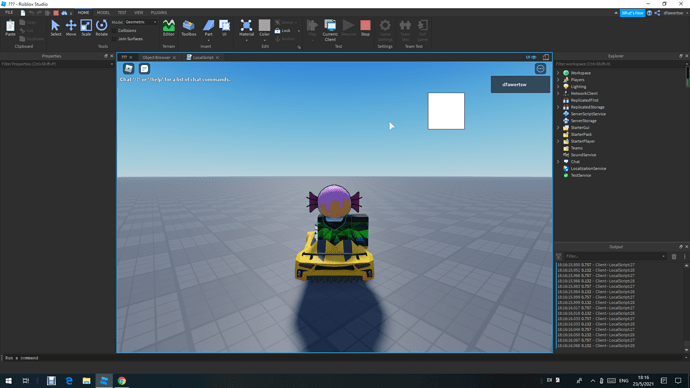Click the Output filter field

tap(615, 256)
